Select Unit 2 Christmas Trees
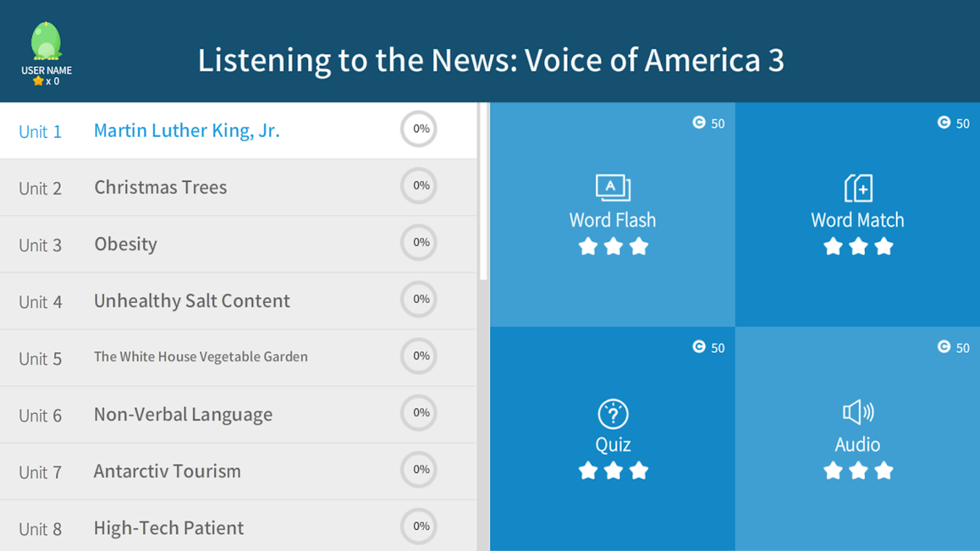Image resolution: width=980 pixels, height=551 pixels. (x=238, y=187)
